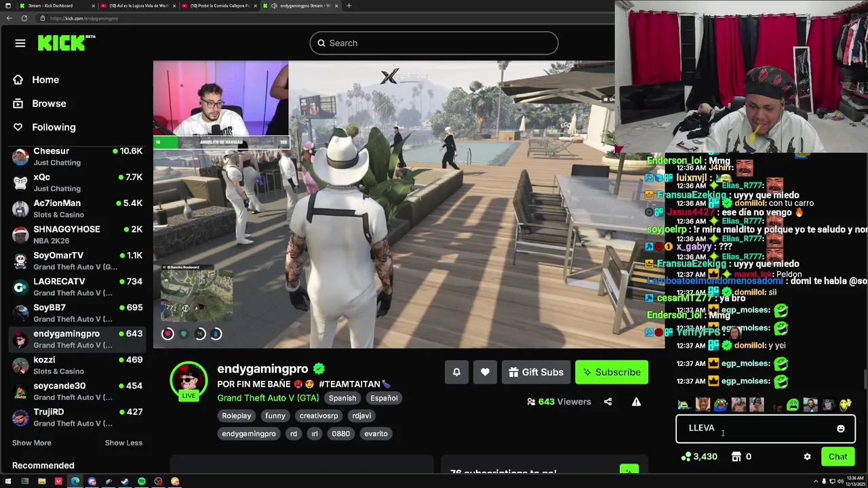Click the heart follow button
Viewport: 868px width, 488px height.
coord(485,372)
